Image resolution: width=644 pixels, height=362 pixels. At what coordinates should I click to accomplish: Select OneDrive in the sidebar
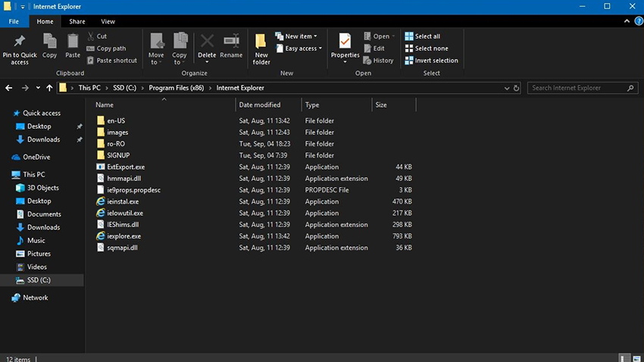36,158
